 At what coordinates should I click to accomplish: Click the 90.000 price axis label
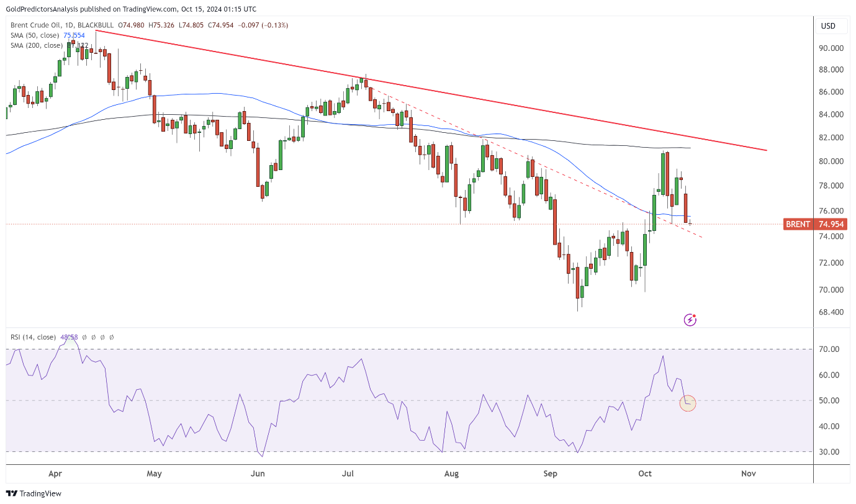click(831, 48)
